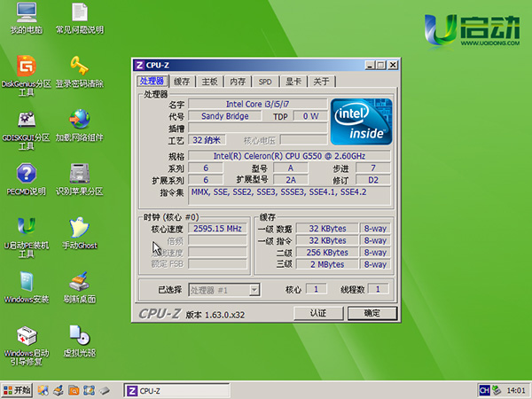Click the 步进 value '7'
This screenshot has width=532, height=399.
tap(373, 168)
